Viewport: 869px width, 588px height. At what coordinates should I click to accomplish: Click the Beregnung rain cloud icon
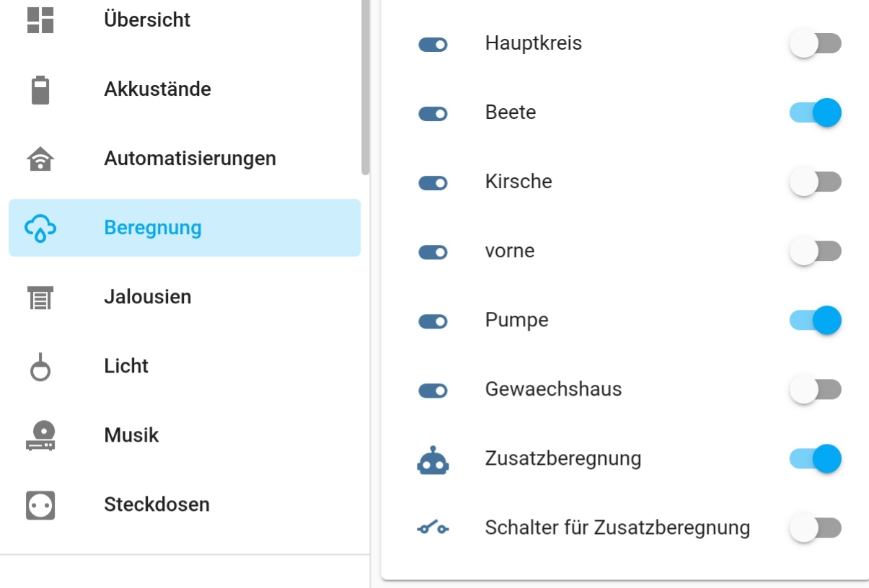pyautogui.click(x=40, y=228)
